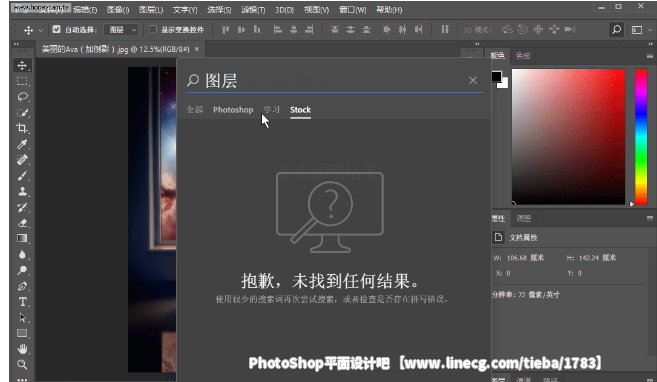Enable the 显示变换控件 checkbox

[153, 29]
